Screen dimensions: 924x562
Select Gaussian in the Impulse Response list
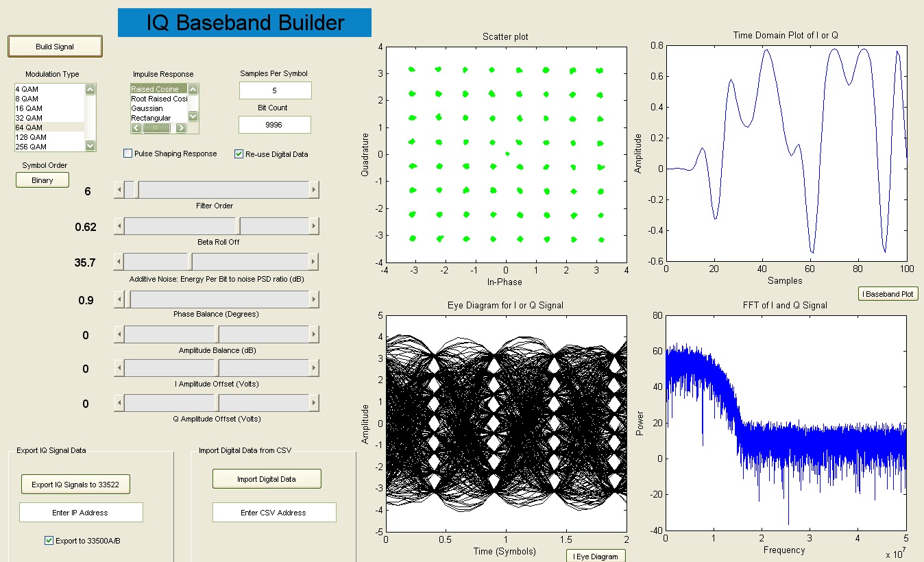pyautogui.click(x=147, y=108)
